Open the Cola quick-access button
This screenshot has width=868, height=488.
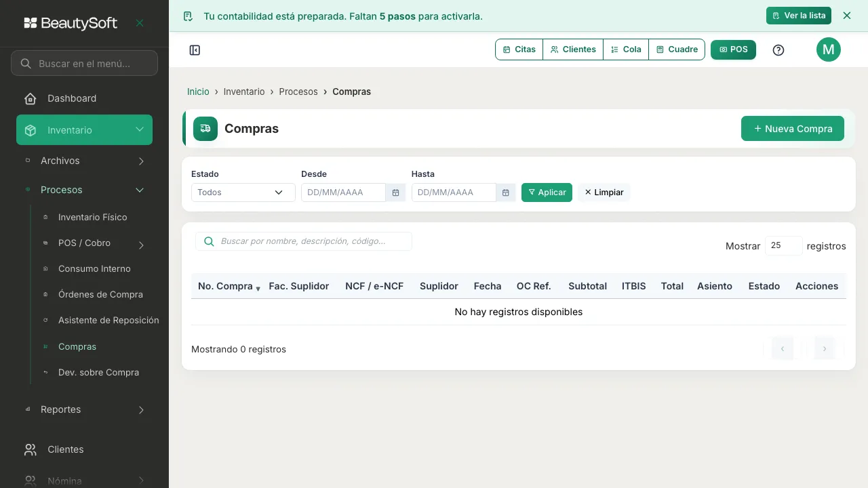click(626, 49)
